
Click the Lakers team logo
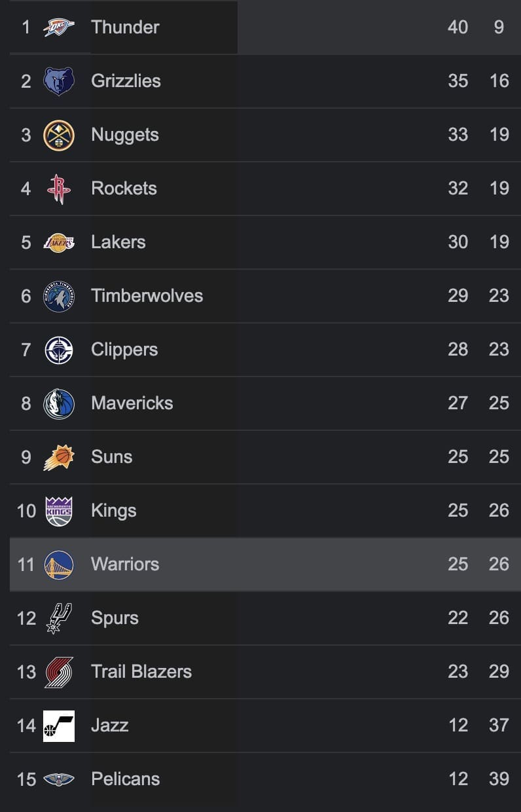tap(59, 242)
